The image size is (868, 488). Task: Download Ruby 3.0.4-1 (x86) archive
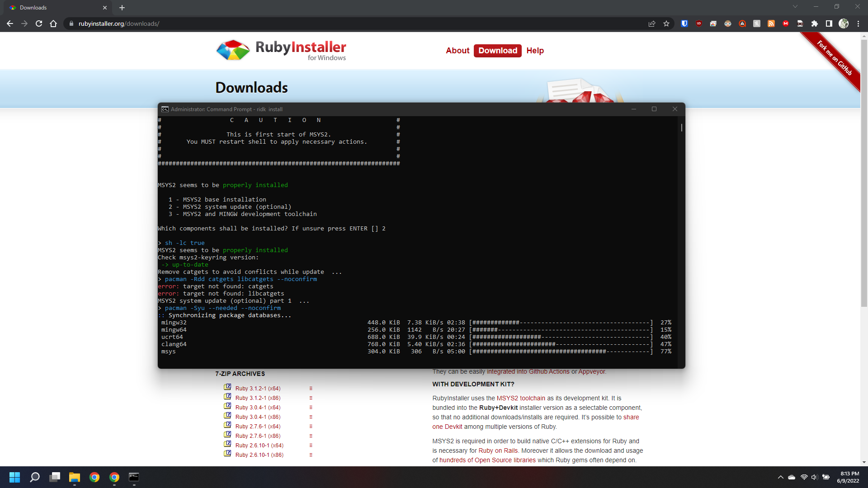click(x=258, y=417)
